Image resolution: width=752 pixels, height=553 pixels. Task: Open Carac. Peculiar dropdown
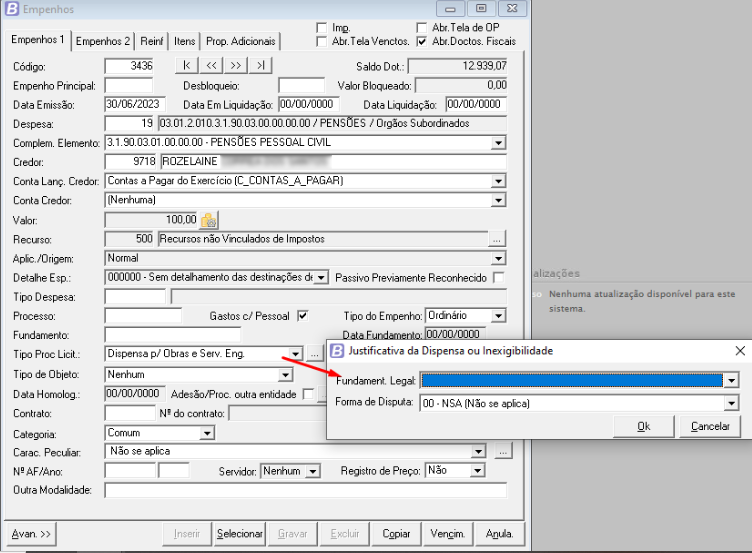[478, 451]
